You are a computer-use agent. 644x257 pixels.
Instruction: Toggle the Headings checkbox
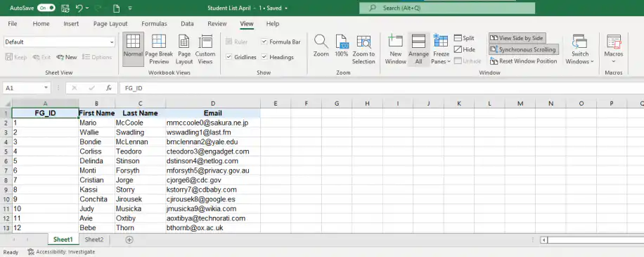click(x=264, y=57)
